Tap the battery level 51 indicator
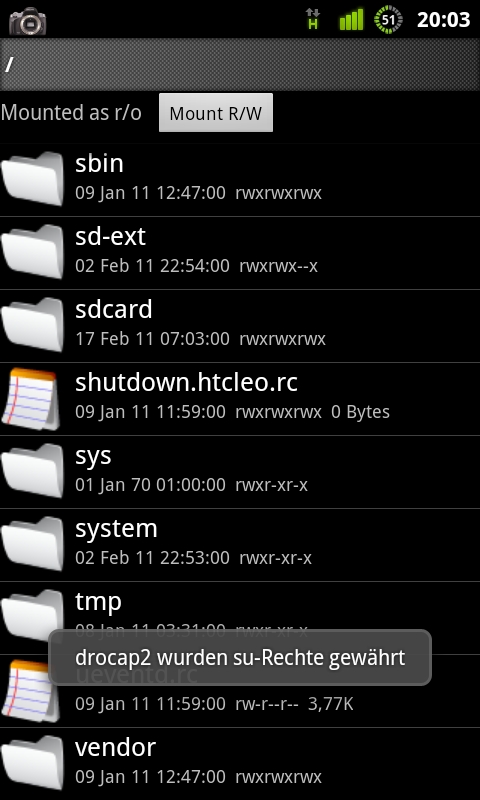 tap(388, 20)
